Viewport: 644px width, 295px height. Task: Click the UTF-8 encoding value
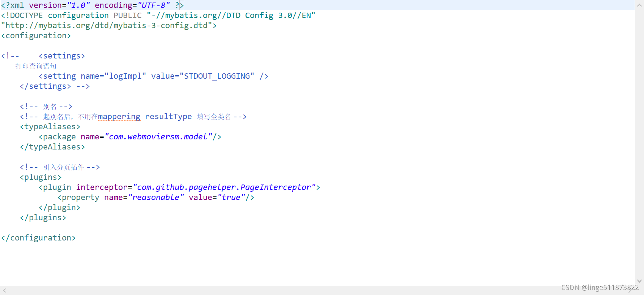pos(153,5)
